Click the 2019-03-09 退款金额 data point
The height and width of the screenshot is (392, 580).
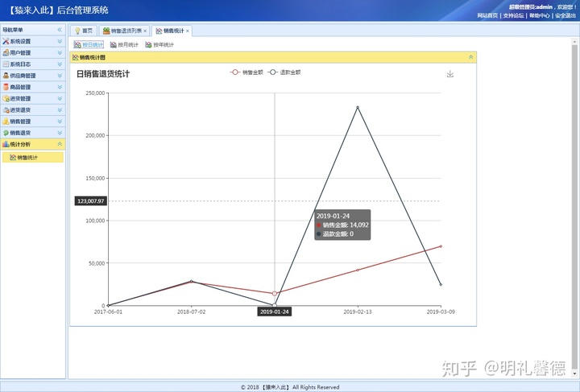pyautogui.click(x=441, y=284)
